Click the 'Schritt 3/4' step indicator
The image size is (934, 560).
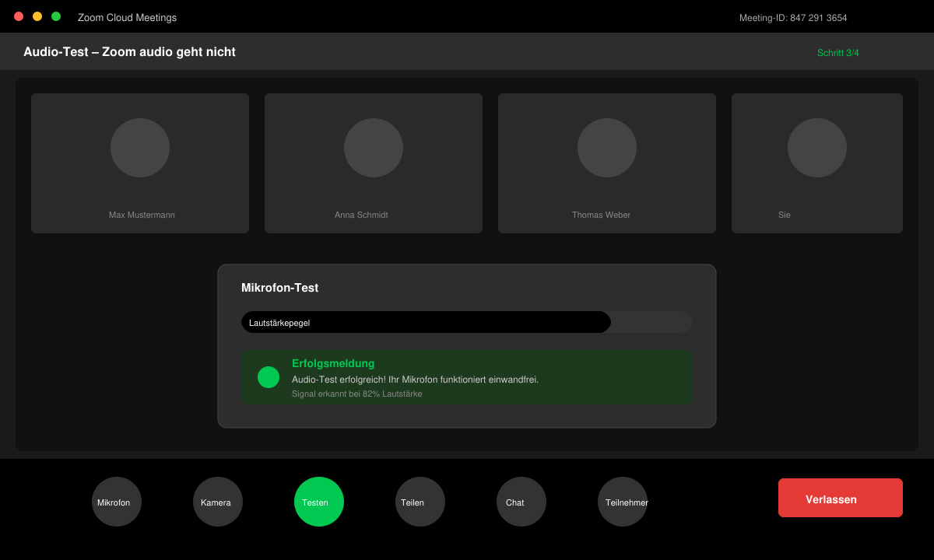click(838, 53)
